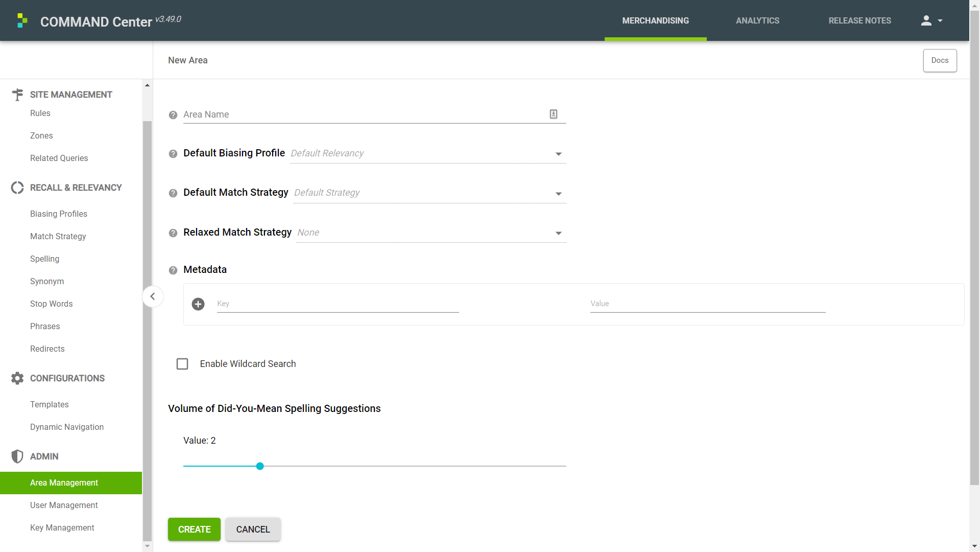The width and height of the screenshot is (980, 552).
Task: Expand the Relaxed Match Strategy dropdown
Action: [431, 233]
